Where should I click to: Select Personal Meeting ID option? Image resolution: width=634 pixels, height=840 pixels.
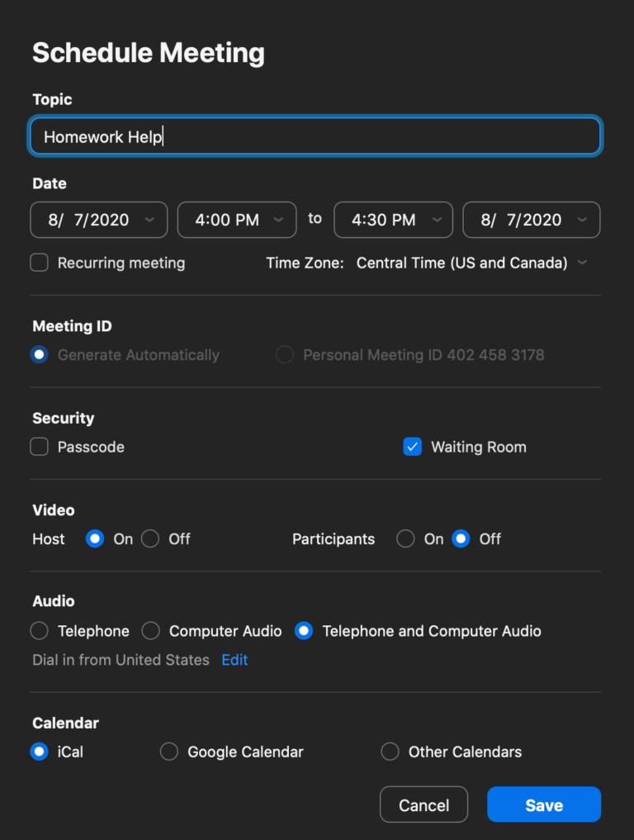click(285, 355)
